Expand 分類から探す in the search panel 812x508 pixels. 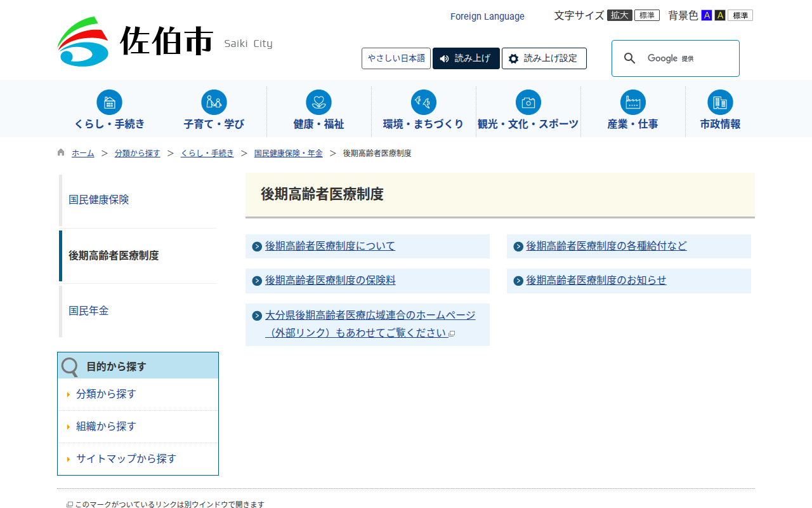[106, 394]
